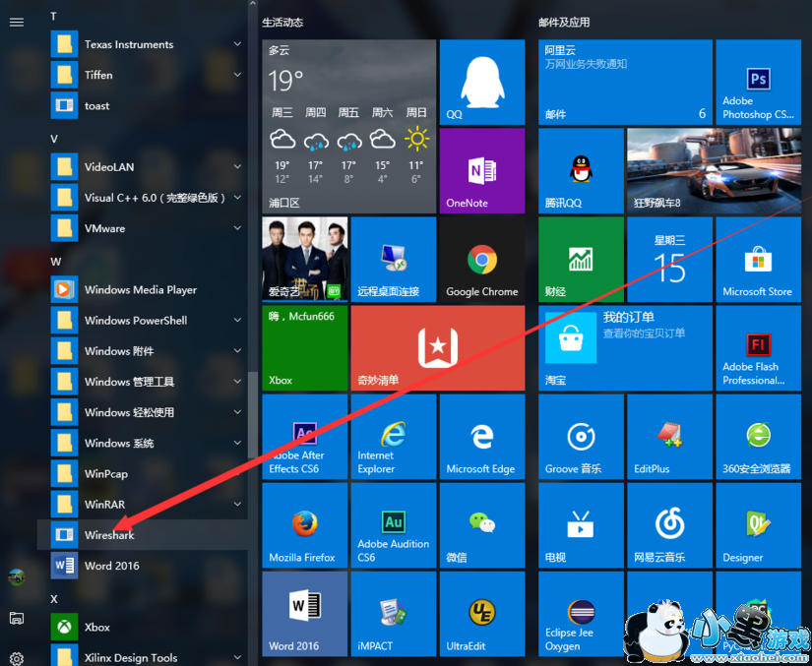The width and height of the screenshot is (812, 666).
Task: Open the Adobe Photoshop CS tile
Action: (x=757, y=83)
